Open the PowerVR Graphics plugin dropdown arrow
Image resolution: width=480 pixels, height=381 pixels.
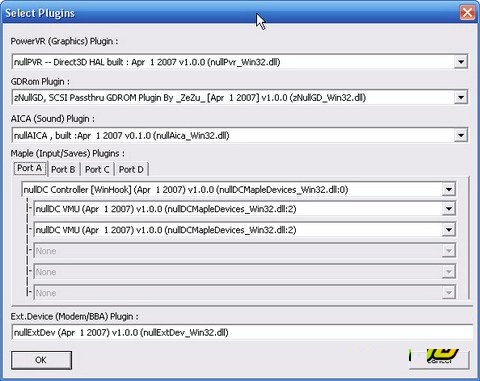(461, 62)
